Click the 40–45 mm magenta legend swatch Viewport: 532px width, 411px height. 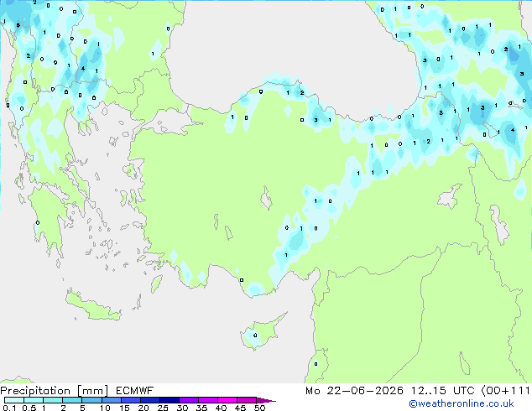pos(227,400)
